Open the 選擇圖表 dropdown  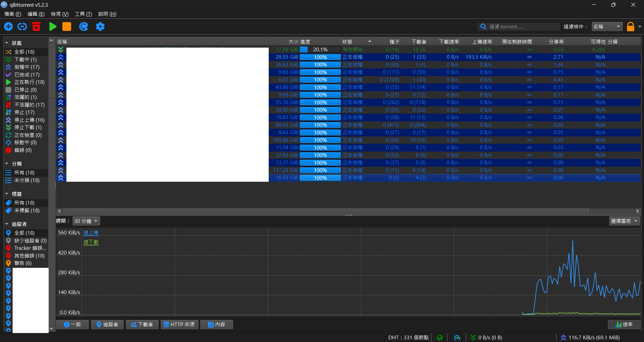[625, 221]
